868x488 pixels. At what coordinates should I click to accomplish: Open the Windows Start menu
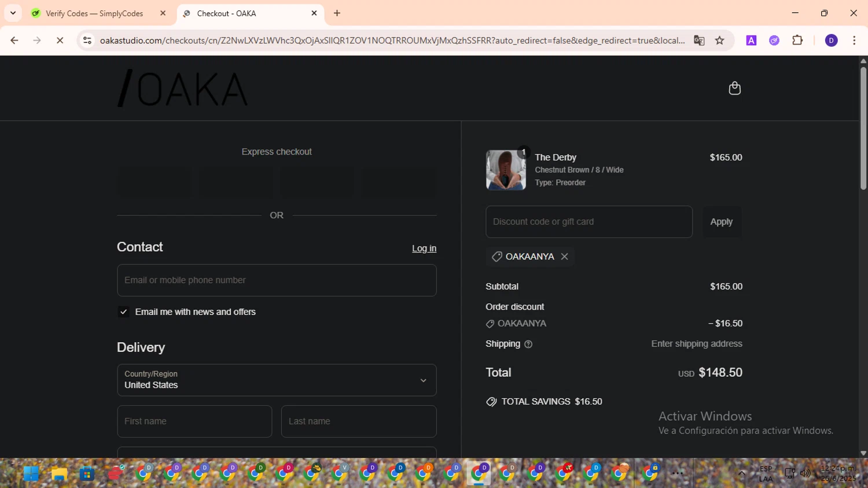tap(31, 474)
